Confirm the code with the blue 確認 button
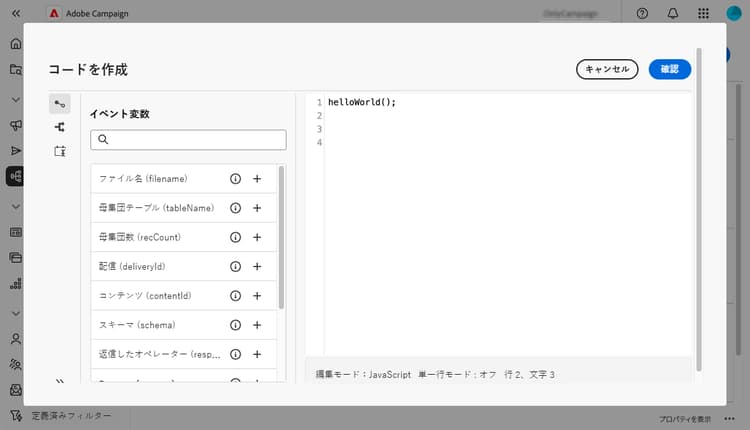This screenshot has height=430, width=750. pyautogui.click(x=670, y=69)
